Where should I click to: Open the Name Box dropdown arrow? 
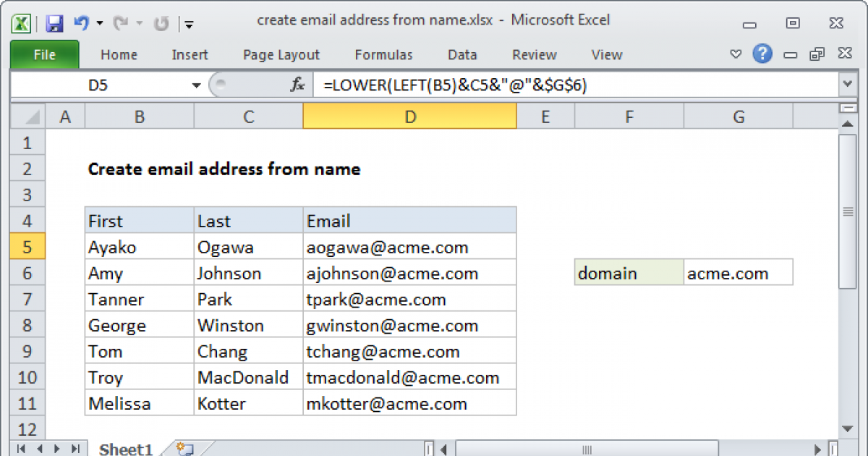[195, 85]
